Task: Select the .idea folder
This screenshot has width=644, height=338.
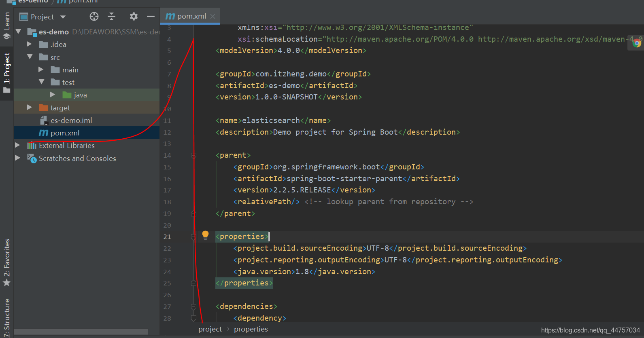Action: (87, 44)
